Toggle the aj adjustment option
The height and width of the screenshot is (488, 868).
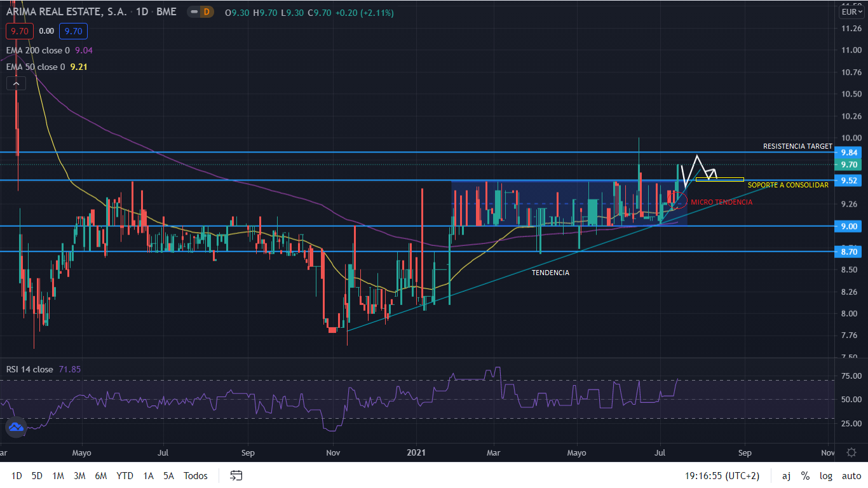click(x=786, y=475)
